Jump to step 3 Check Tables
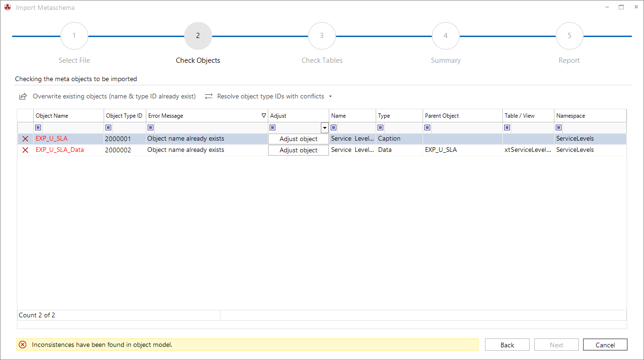 pos(322,36)
